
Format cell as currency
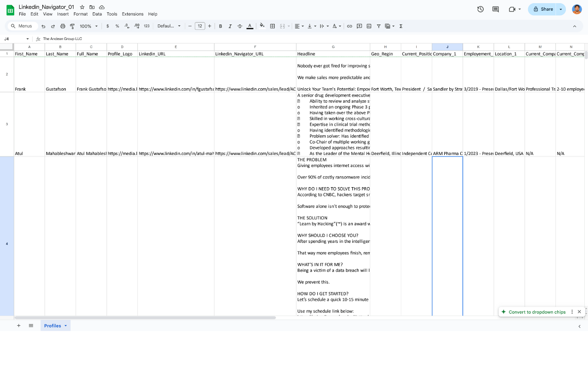pos(107,26)
